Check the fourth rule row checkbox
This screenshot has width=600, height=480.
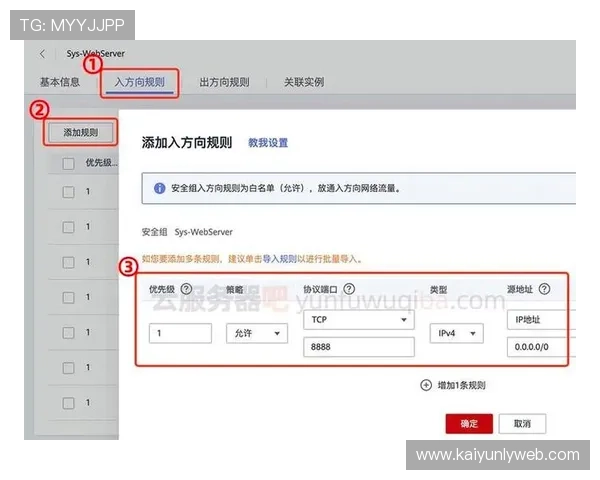point(68,297)
